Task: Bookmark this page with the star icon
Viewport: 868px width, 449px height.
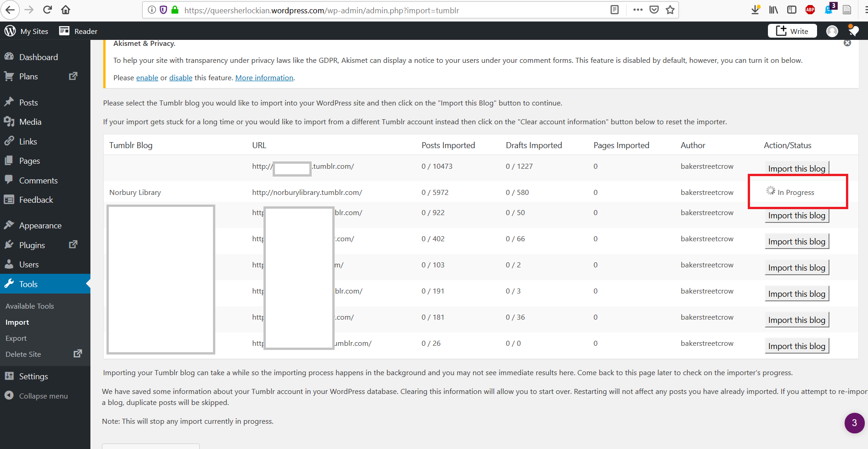Action: pyautogui.click(x=670, y=10)
